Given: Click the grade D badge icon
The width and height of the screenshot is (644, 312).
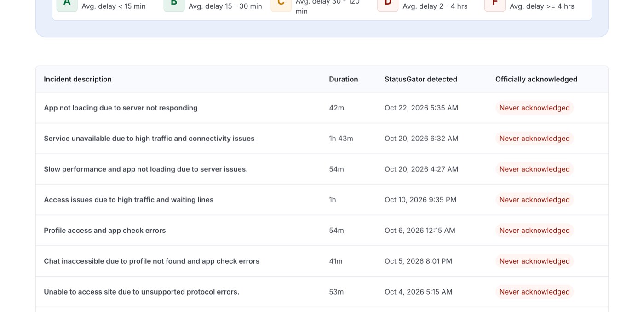Looking at the screenshot, I should pyautogui.click(x=388, y=5).
